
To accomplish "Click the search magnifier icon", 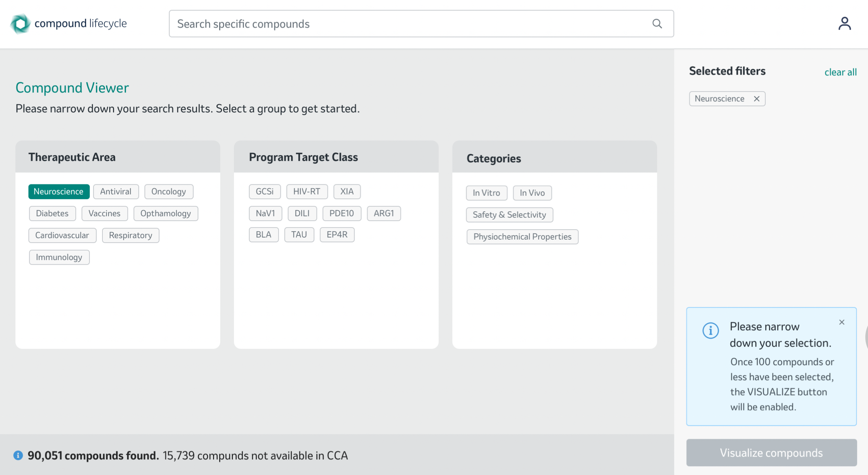I will [x=657, y=24].
